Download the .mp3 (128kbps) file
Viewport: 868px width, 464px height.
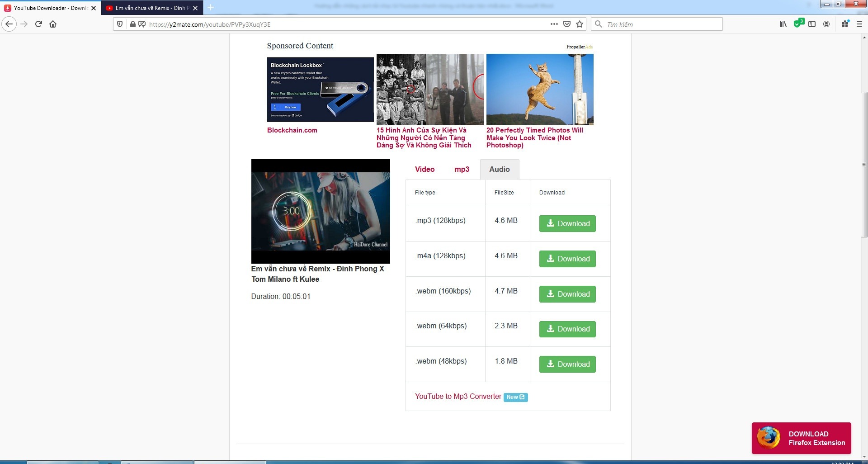567,223
